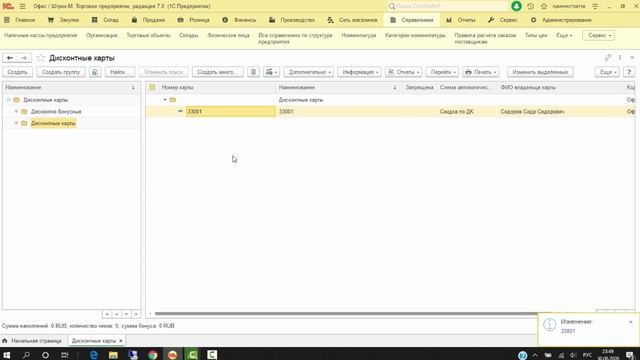Open Edge browser from taskbar
Image resolution: width=640 pixels, height=360 pixels.
[93, 355]
